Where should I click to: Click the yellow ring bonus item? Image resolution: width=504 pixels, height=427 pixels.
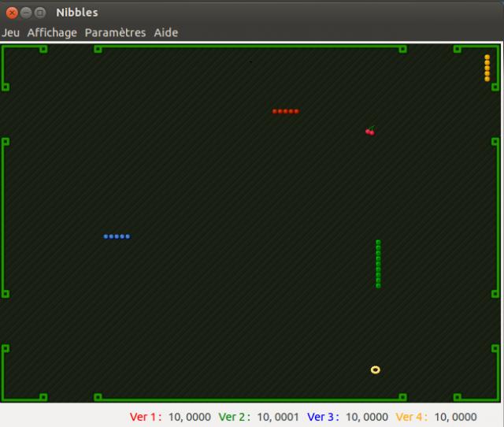tap(376, 369)
